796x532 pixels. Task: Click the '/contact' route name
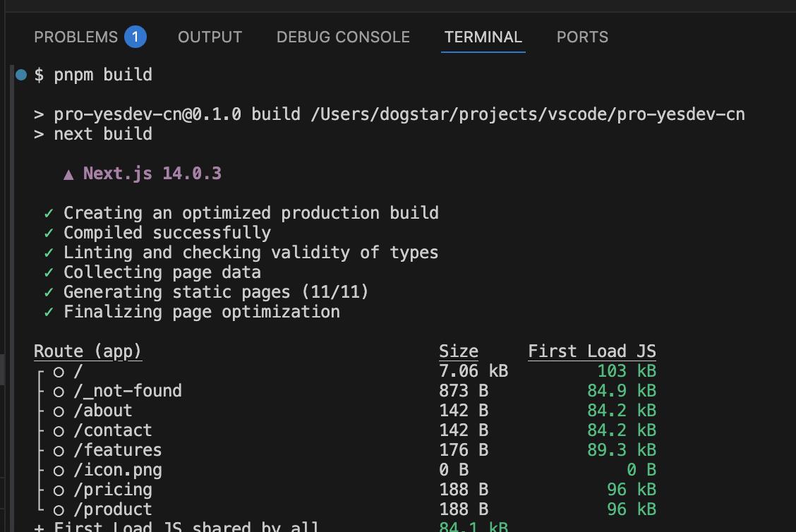113,430
